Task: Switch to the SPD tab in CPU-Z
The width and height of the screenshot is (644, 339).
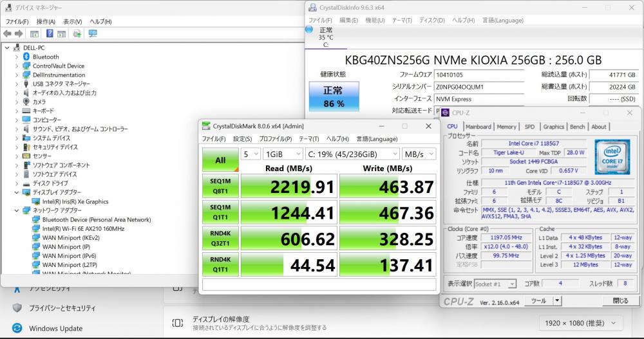Action: (529, 127)
